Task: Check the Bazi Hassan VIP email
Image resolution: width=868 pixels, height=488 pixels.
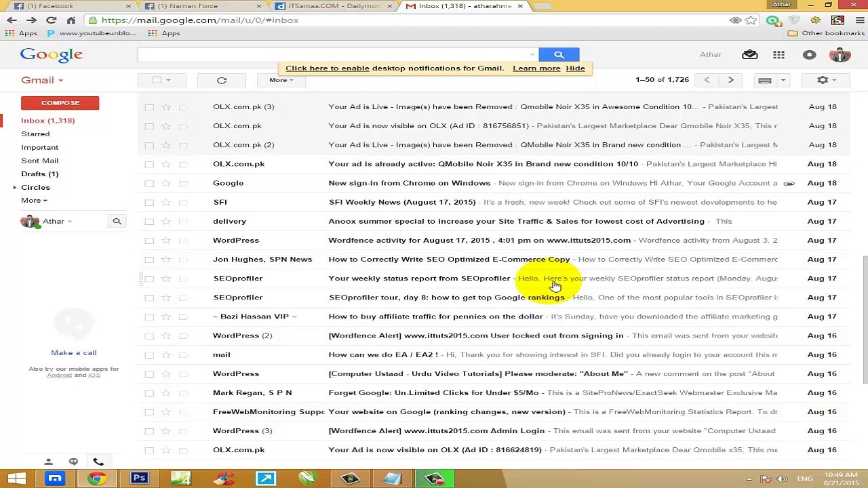Action: (149, 317)
